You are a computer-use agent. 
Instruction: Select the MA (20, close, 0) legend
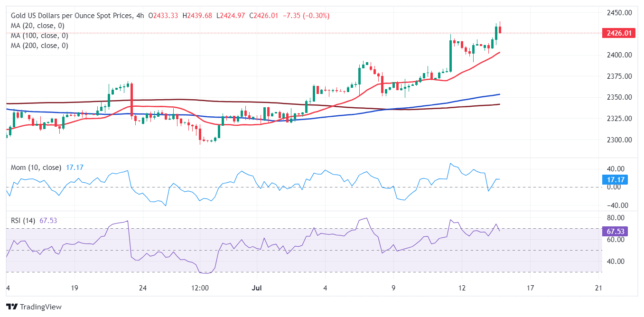click(37, 26)
